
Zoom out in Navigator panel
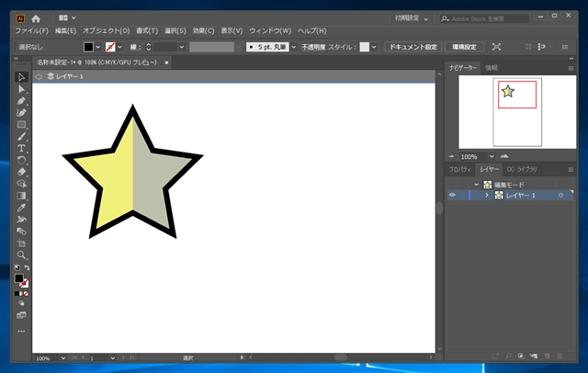(451, 156)
